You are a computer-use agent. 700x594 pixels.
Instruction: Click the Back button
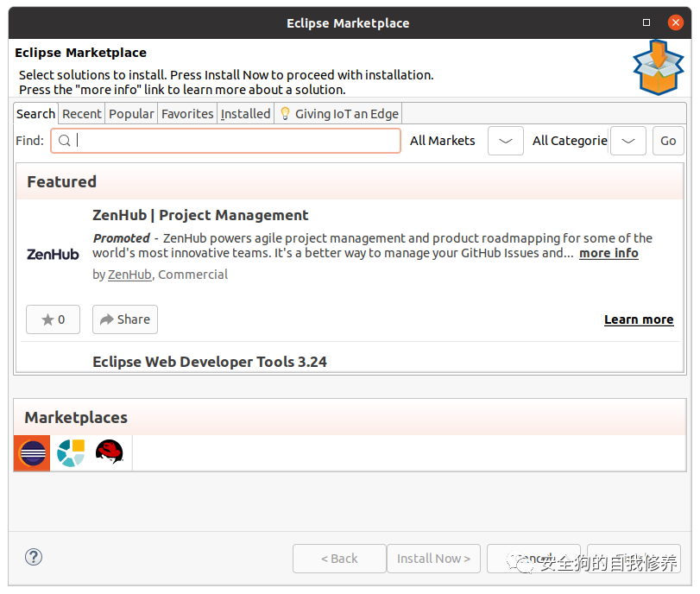[x=339, y=559]
